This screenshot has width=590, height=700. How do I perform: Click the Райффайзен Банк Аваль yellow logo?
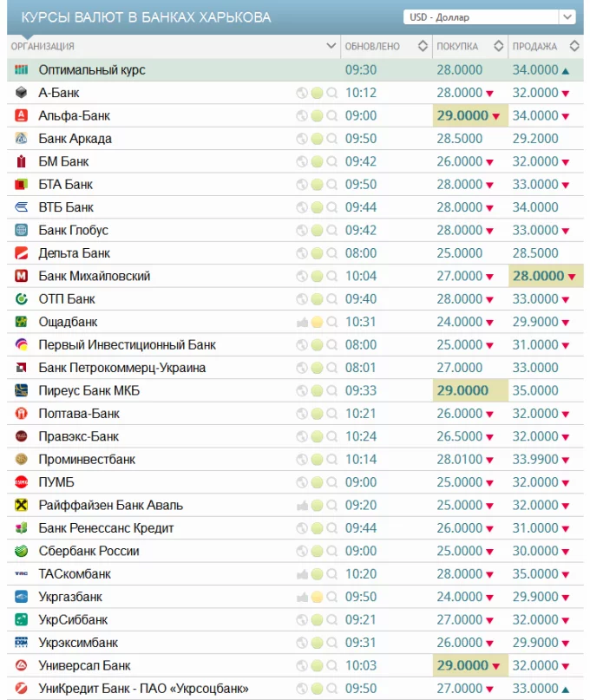21,505
